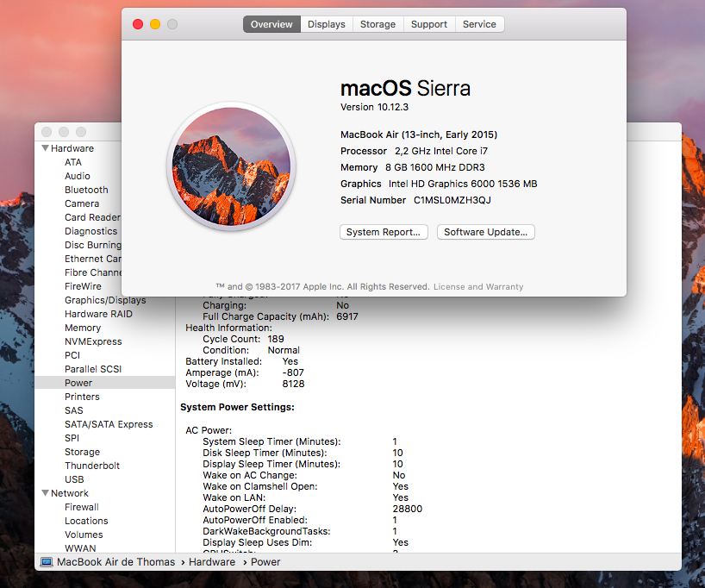Select Ethernet Cards in the sidebar
This screenshot has height=588, width=705.
[x=92, y=259]
